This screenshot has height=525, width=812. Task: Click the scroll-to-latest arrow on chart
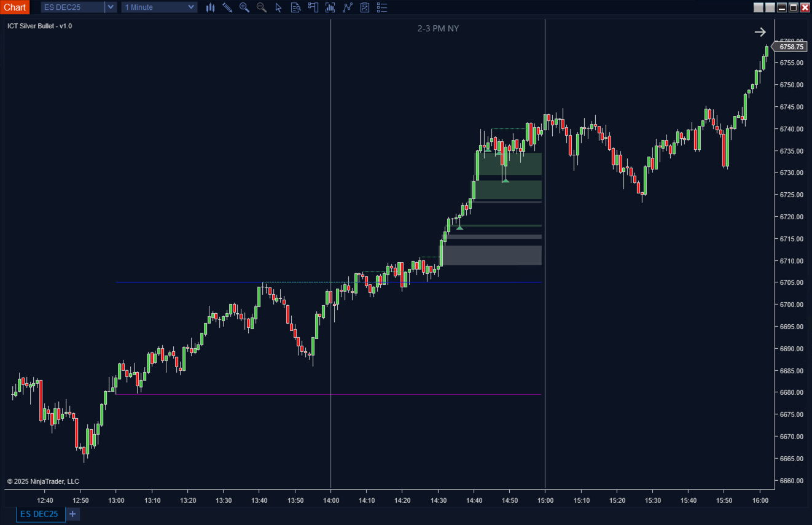point(760,32)
